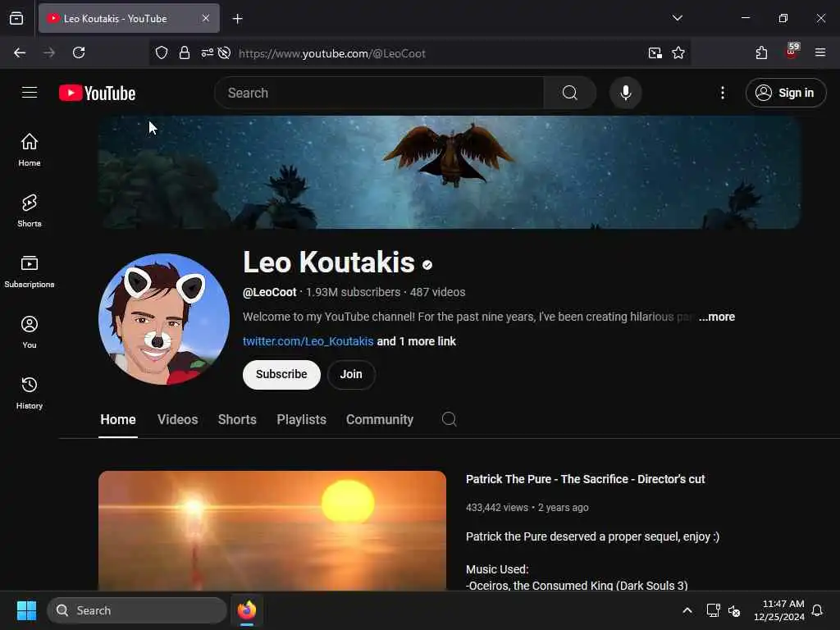Open YouTube settings three-dot menu
The height and width of the screenshot is (630, 840).
pos(722,93)
